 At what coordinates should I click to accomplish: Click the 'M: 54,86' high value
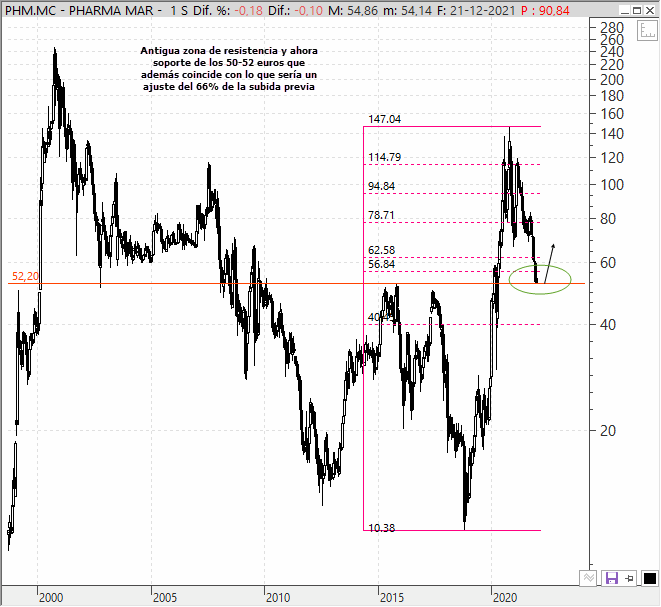tap(353, 11)
